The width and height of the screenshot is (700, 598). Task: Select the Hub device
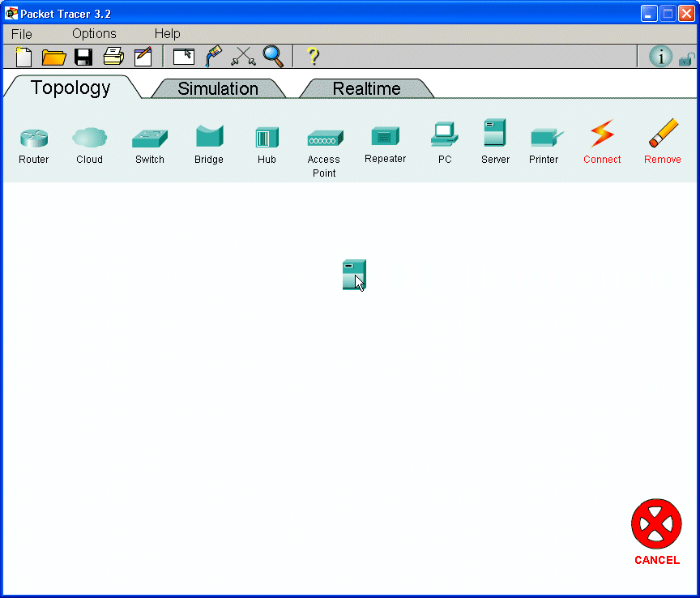[267, 146]
